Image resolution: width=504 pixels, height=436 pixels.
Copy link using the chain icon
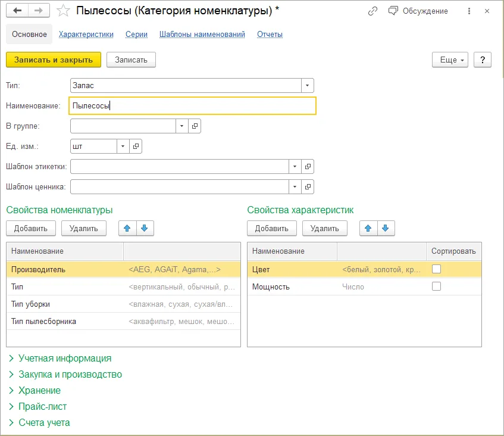pos(372,11)
